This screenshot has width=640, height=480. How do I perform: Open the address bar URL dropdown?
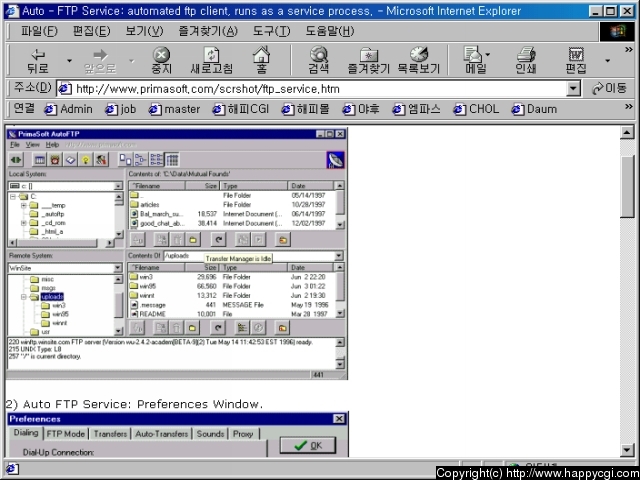tap(573, 89)
